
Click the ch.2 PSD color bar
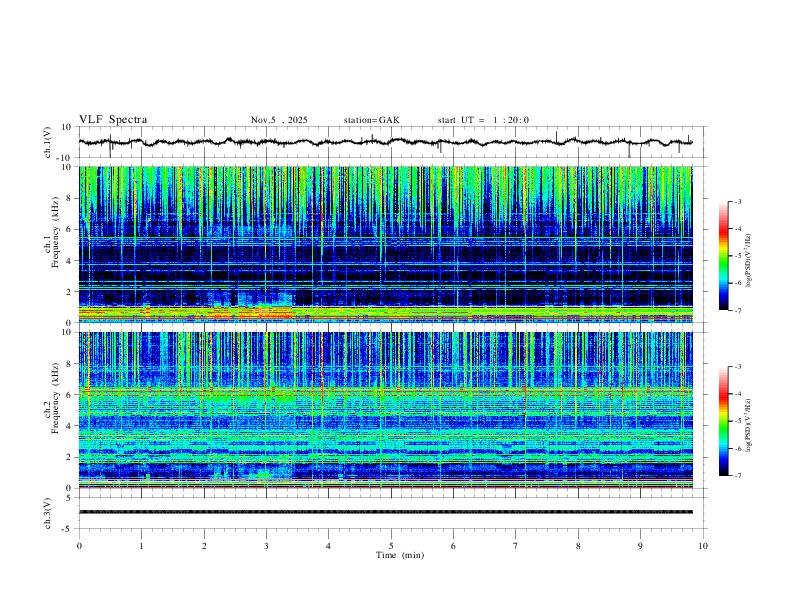click(x=723, y=421)
